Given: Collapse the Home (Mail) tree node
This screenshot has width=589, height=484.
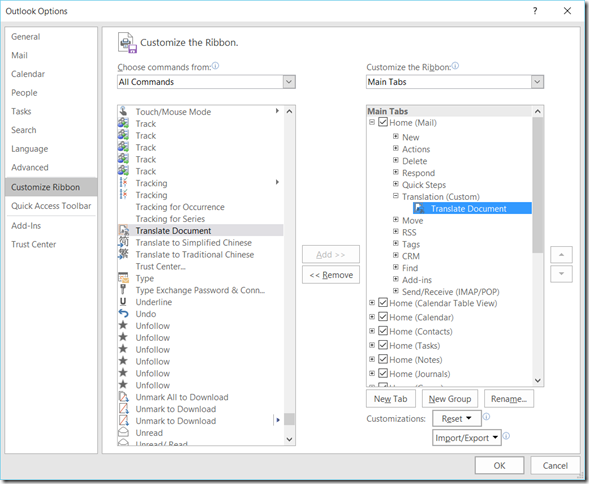Looking at the screenshot, I should click(372, 122).
